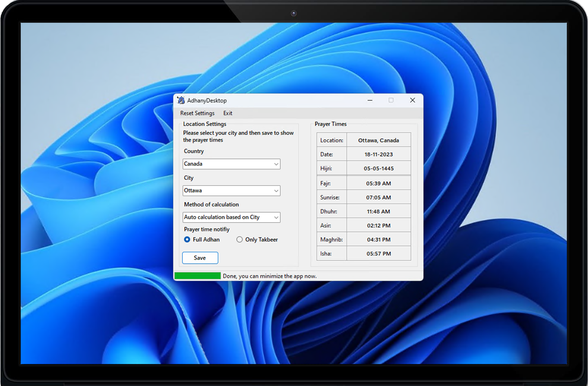Click the Maghrib row in Prayer Times
Image resolution: width=588 pixels, height=386 pixels.
pos(378,239)
